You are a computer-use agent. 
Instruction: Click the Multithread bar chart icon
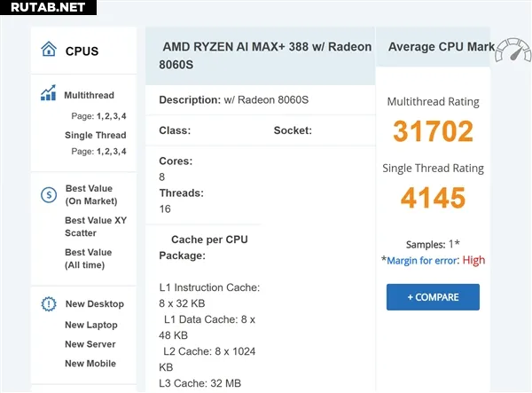click(48, 94)
